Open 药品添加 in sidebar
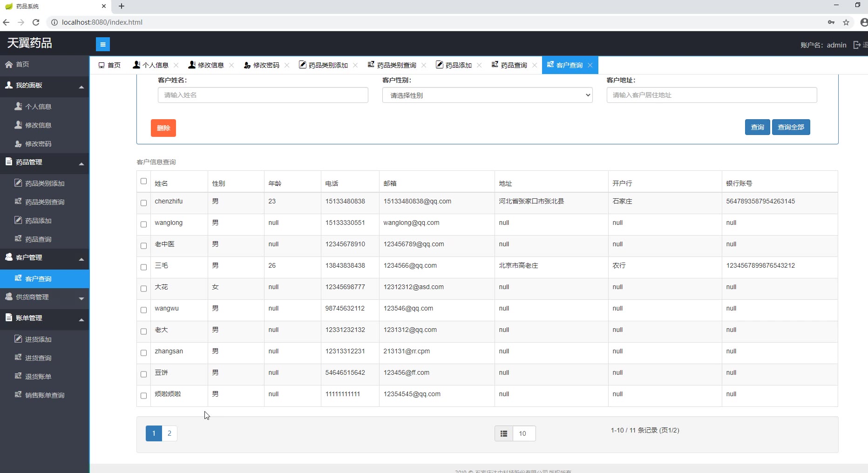The height and width of the screenshot is (473, 868). (45, 221)
